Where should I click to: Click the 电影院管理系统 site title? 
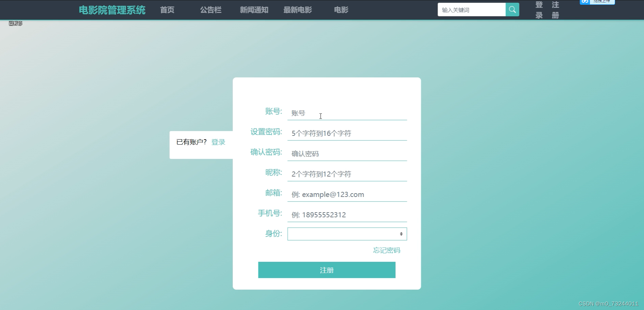(x=112, y=10)
